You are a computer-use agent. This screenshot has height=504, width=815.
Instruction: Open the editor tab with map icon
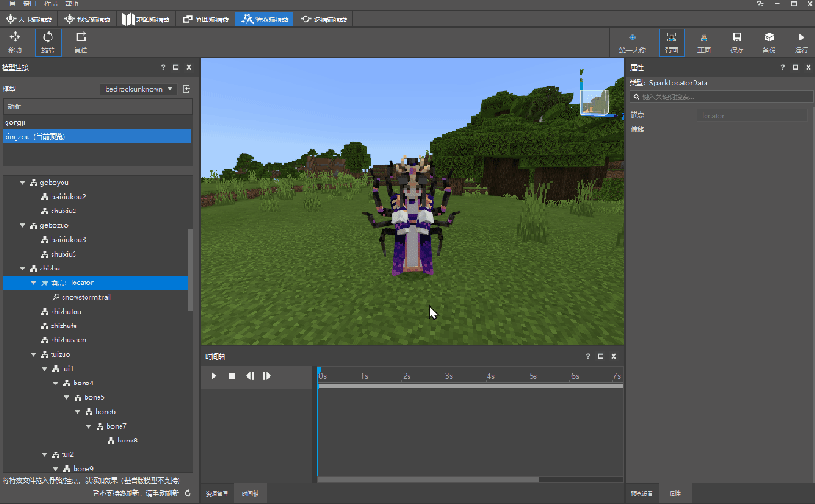click(146, 19)
